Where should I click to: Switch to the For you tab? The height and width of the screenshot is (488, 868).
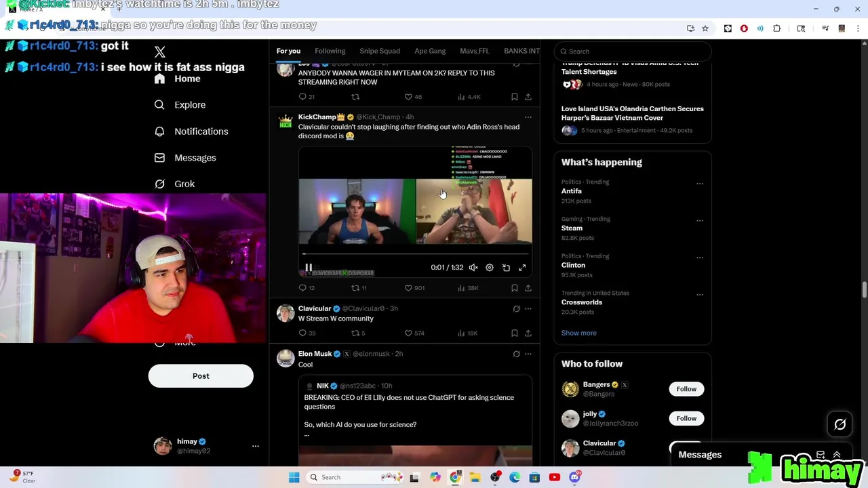click(288, 51)
